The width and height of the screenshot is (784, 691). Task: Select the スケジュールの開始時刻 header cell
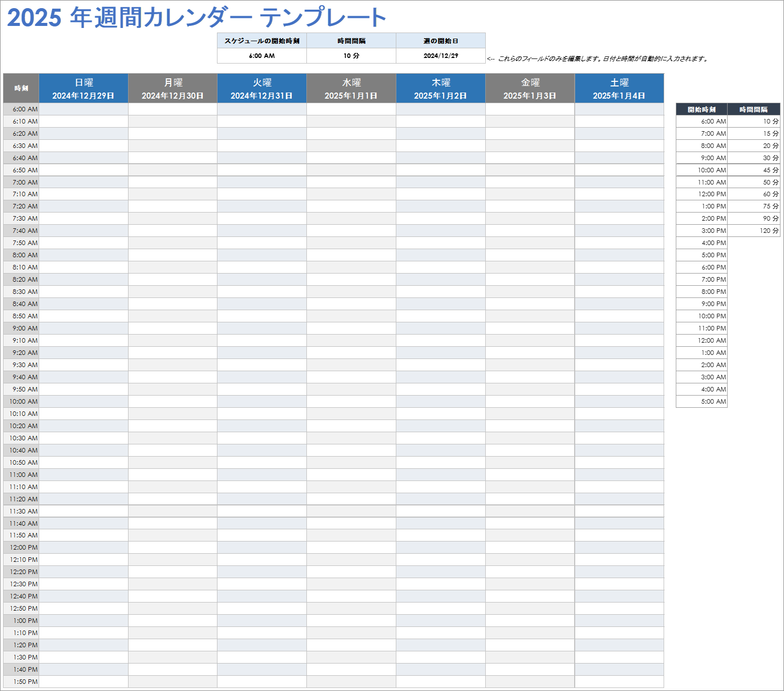[x=262, y=41]
